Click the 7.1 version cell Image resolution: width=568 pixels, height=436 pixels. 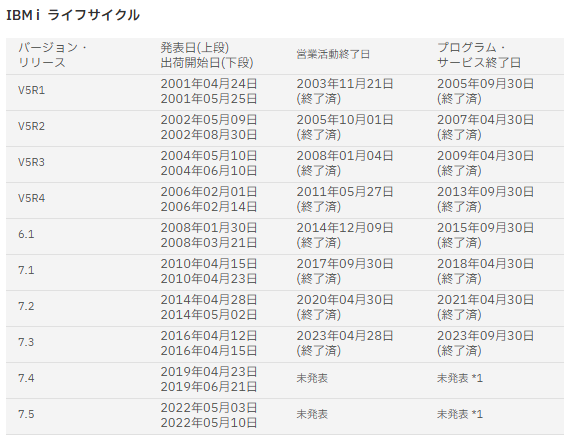(x=26, y=270)
